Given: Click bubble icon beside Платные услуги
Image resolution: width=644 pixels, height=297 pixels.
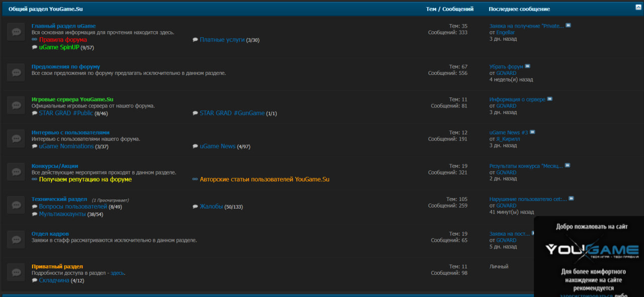Looking at the screenshot, I should point(195,40).
